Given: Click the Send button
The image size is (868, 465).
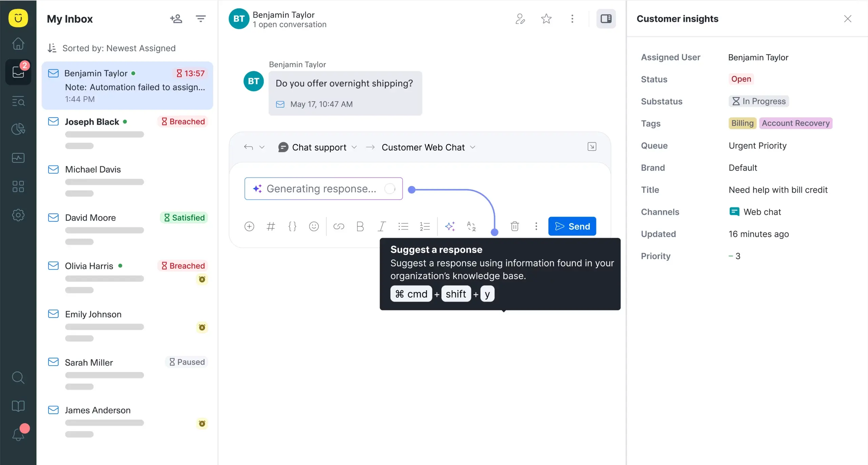Looking at the screenshot, I should [x=572, y=226].
